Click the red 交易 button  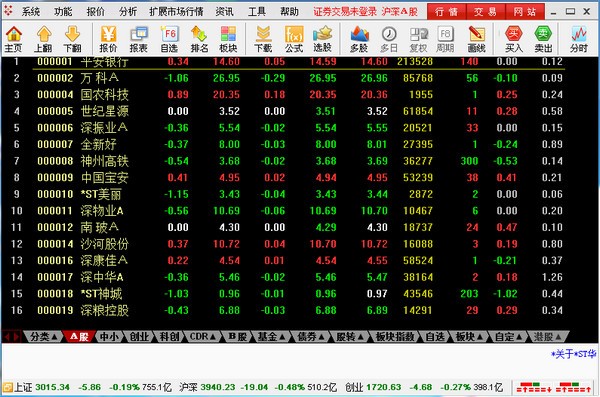(x=486, y=12)
